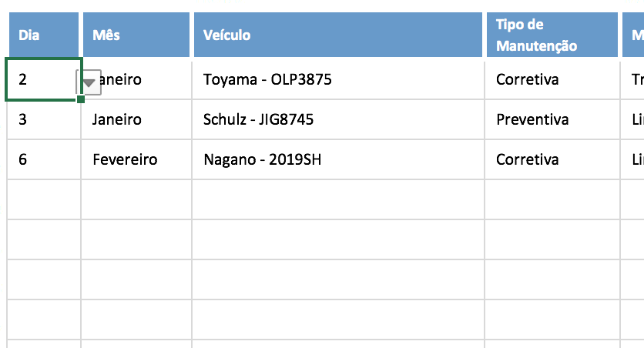Click the Toyama - OLP3875 vehicle cell
The width and height of the screenshot is (644, 348).
click(337, 79)
